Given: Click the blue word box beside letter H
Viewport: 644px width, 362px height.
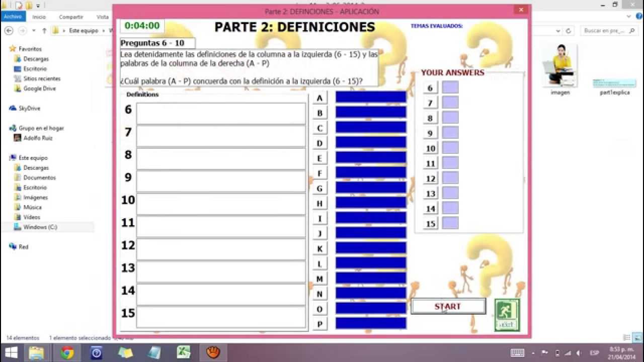Looking at the screenshot, I should coord(371,203).
